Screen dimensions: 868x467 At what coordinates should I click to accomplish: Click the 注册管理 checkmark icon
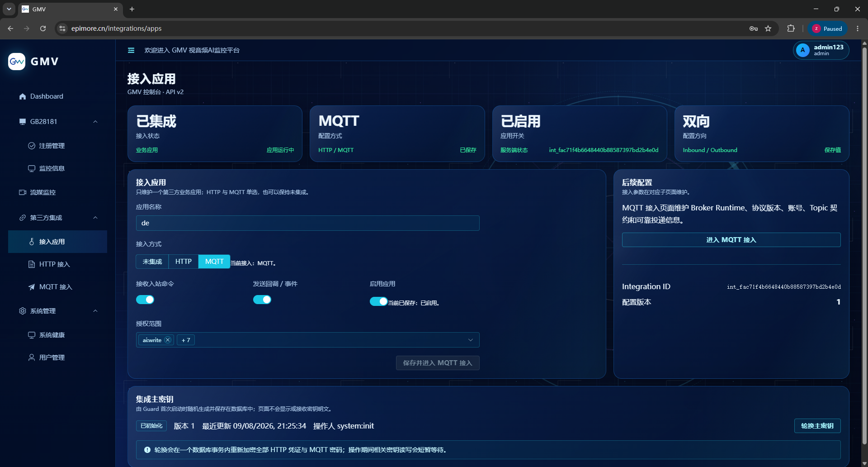(x=32, y=146)
